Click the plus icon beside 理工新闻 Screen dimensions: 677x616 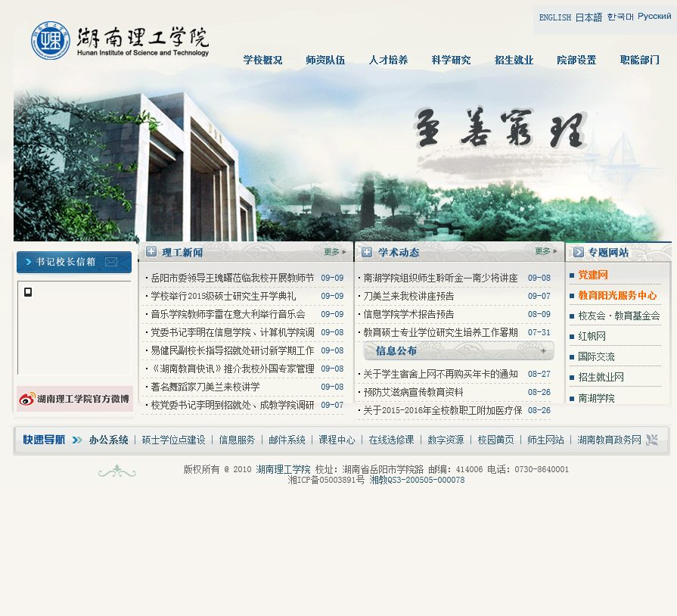tap(151, 252)
